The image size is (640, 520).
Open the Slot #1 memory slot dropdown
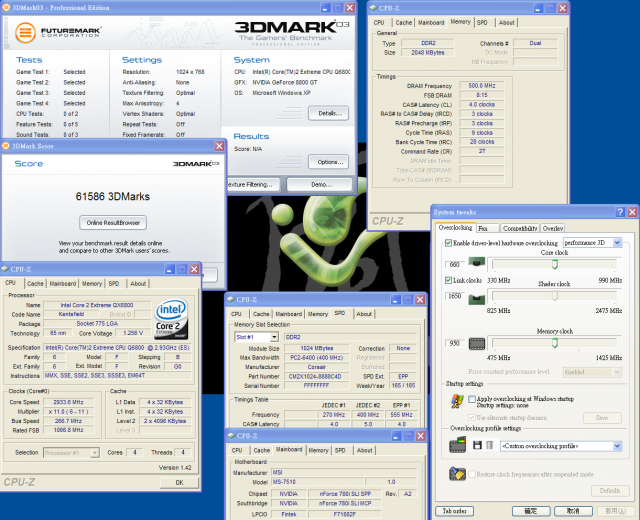pos(274,337)
